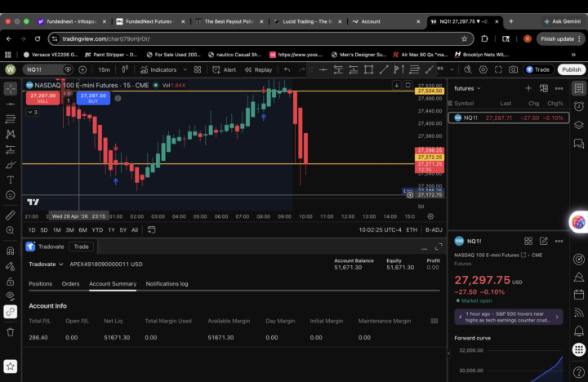
Task: Toggle magnet mode
Action: click(x=10, y=251)
